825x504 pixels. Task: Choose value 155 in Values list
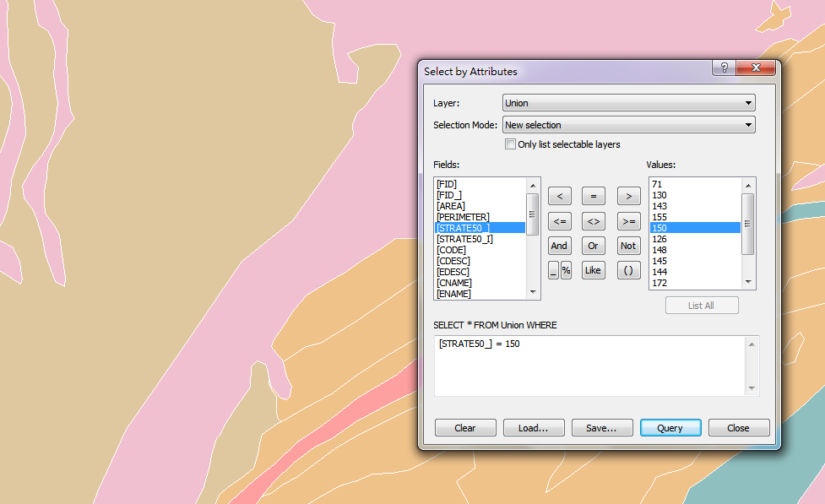[695, 217]
